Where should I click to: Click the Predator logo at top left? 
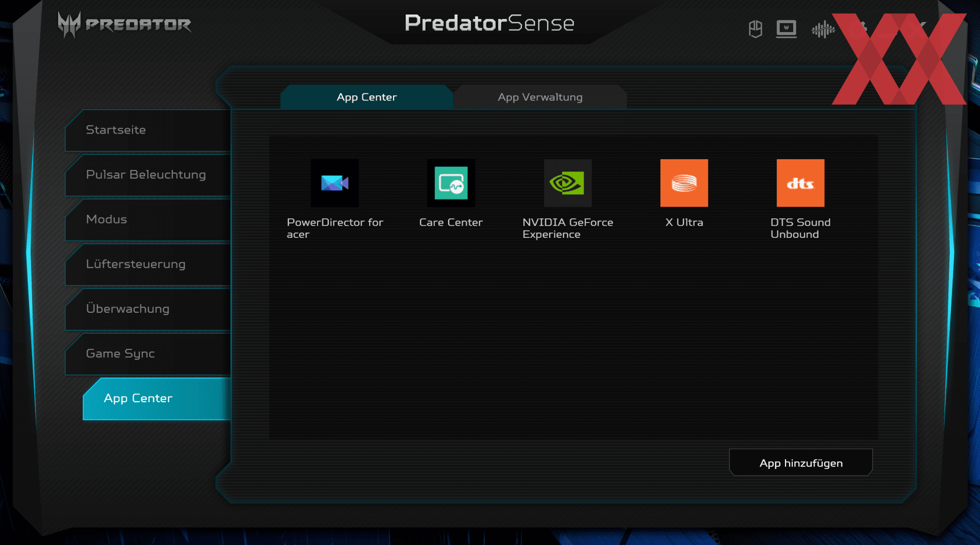125,24
